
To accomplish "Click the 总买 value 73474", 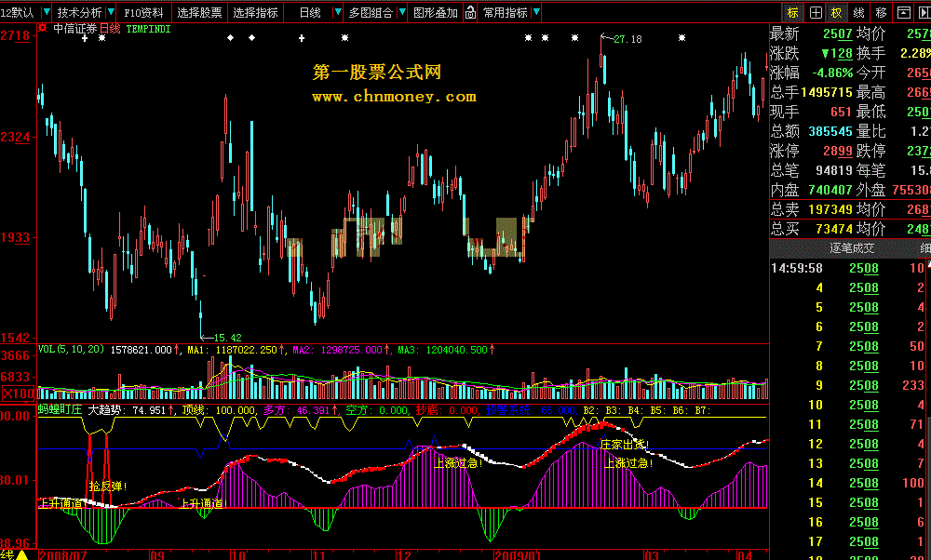I will [834, 229].
